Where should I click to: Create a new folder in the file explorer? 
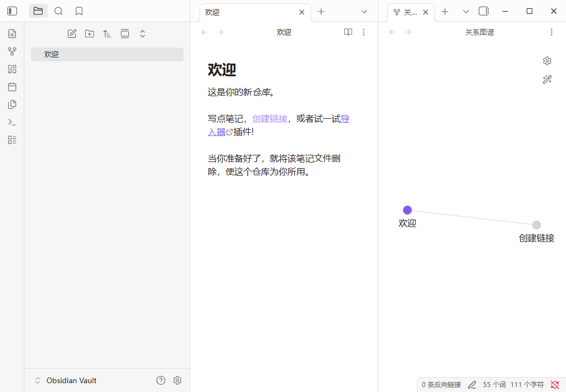[89, 33]
